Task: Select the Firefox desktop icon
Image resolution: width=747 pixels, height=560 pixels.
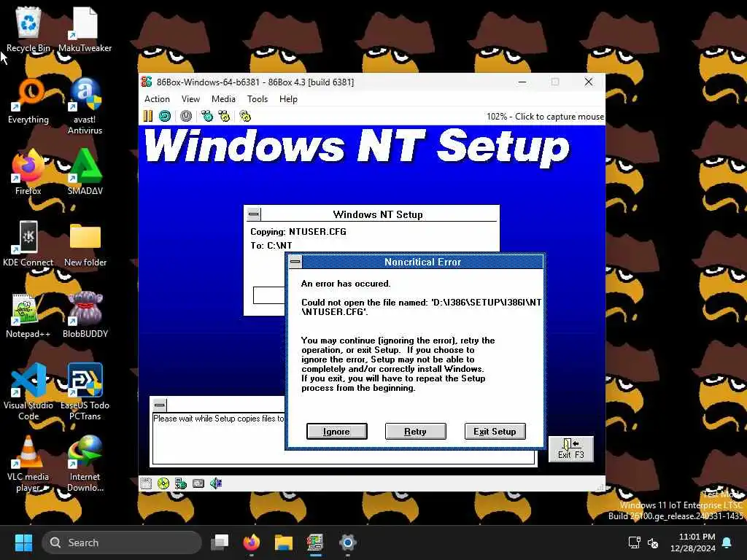Action: [x=28, y=172]
